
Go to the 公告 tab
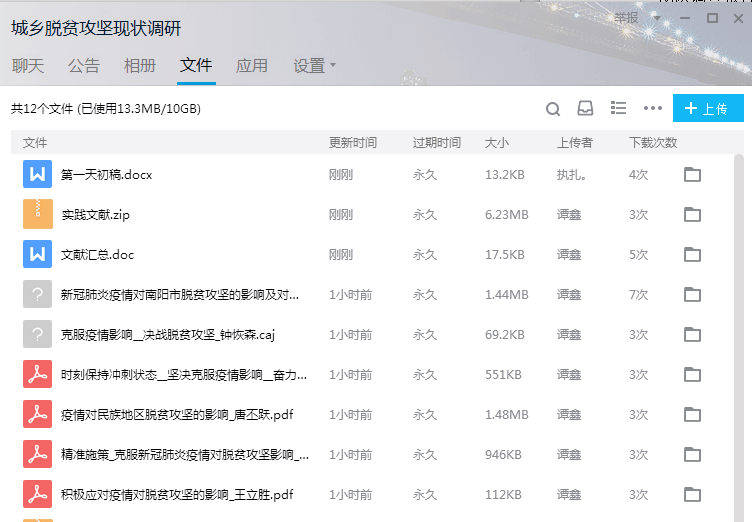coord(84,66)
